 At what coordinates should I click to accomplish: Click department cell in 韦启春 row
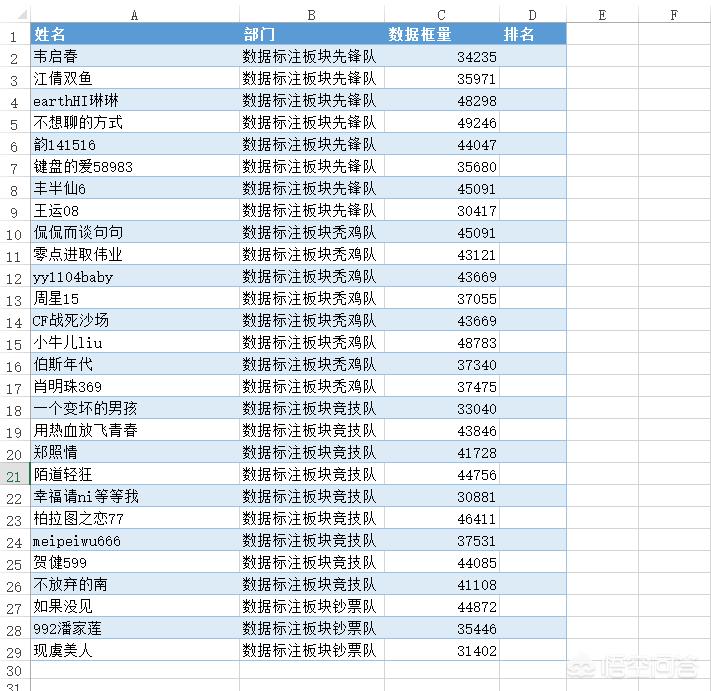312,56
